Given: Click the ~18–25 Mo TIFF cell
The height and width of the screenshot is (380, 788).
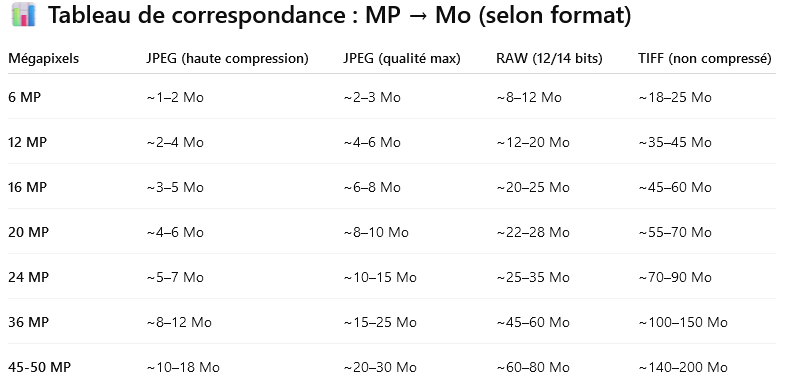Looking at the screenshot, I should [x=675, y=97].
